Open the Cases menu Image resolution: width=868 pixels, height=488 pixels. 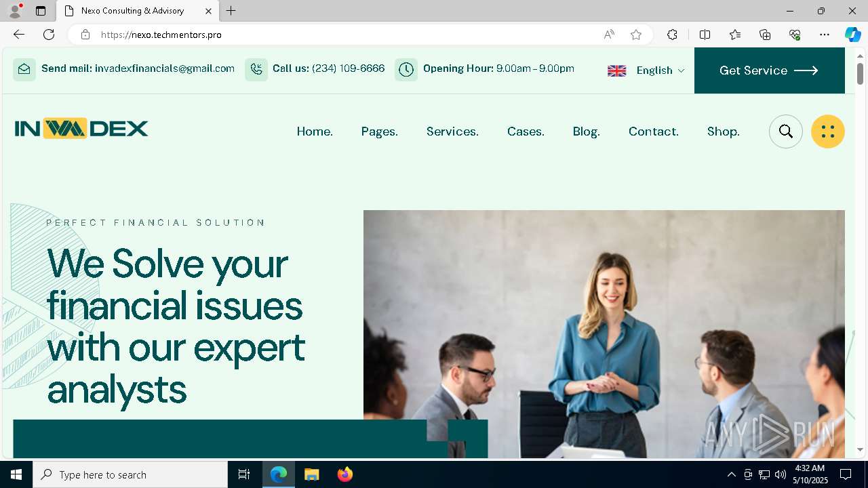(526, 131)
